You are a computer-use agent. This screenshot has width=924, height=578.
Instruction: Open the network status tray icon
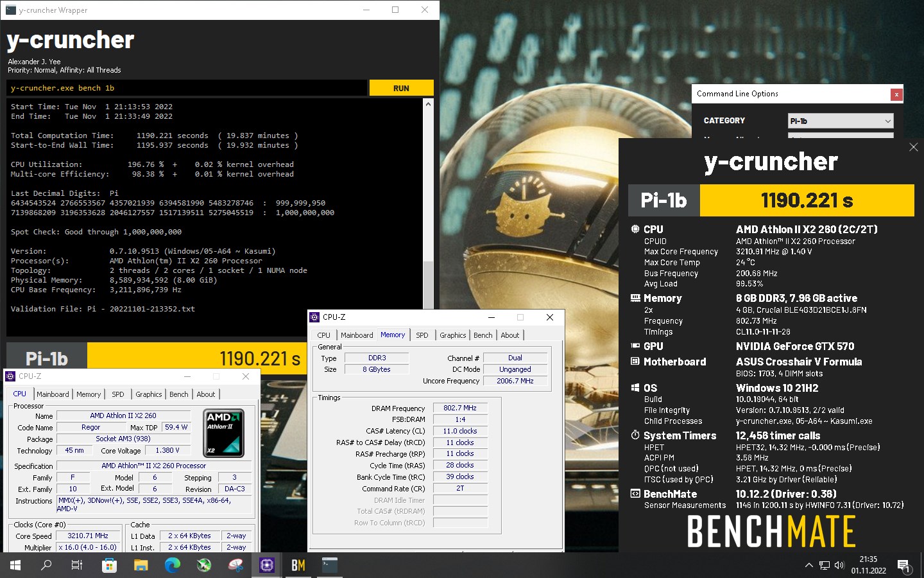pos(825,565)
